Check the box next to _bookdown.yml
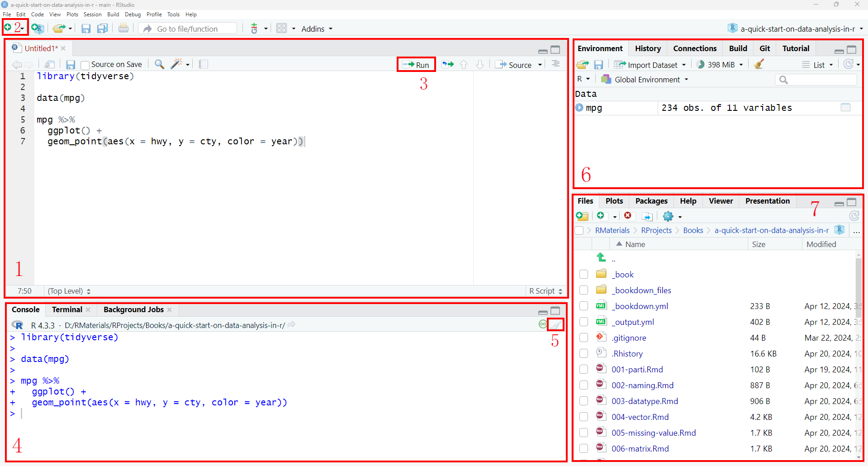The height and width of the screenshot is (466, 868). pos(584,306)
